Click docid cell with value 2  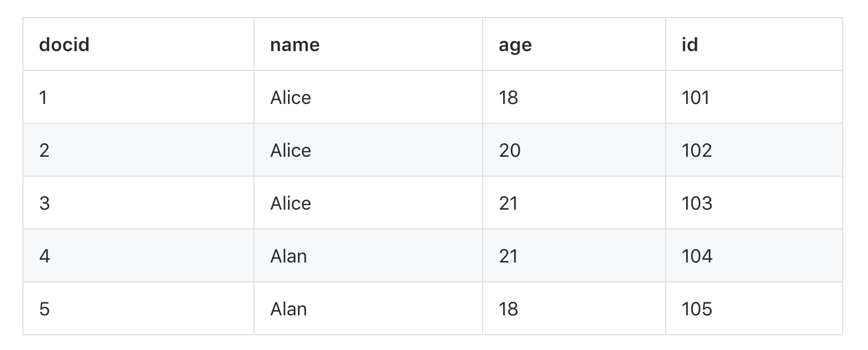(44, 150)
